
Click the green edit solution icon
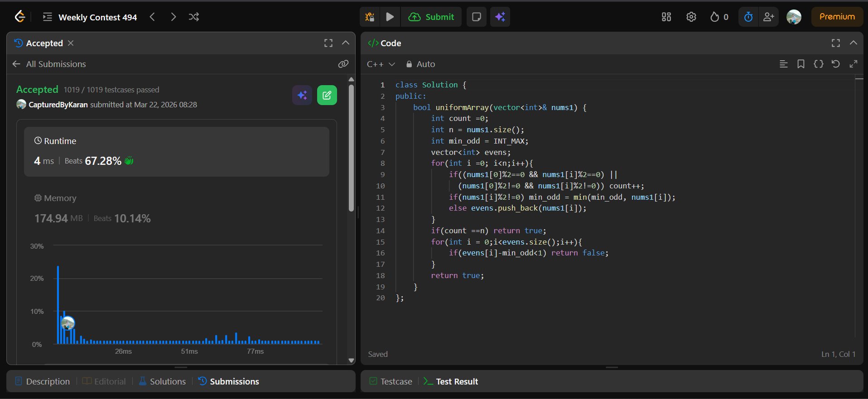327,95
